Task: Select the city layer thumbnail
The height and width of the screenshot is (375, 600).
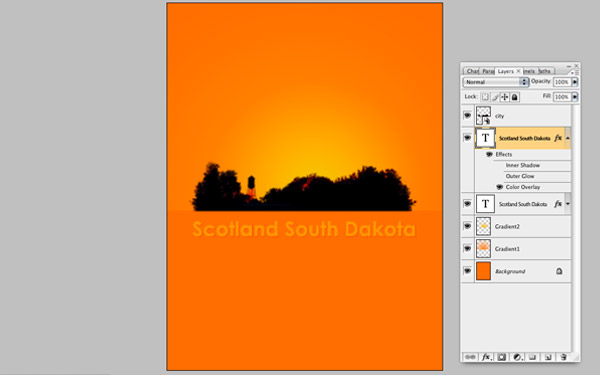Action: point(484,116)
